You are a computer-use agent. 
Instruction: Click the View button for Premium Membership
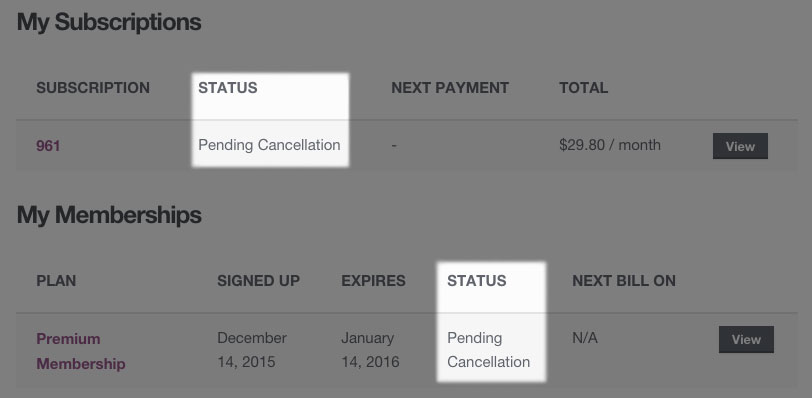(x=746, y=340)
